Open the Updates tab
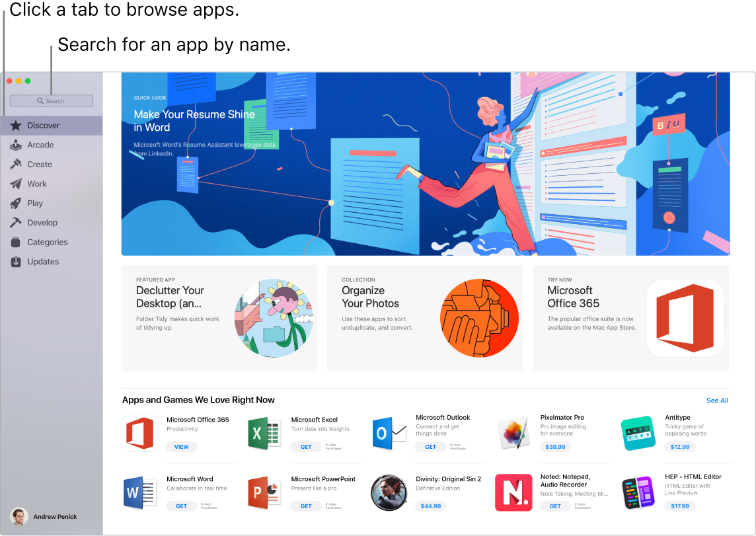Screen dimensions: 756x536 point(43,262)
